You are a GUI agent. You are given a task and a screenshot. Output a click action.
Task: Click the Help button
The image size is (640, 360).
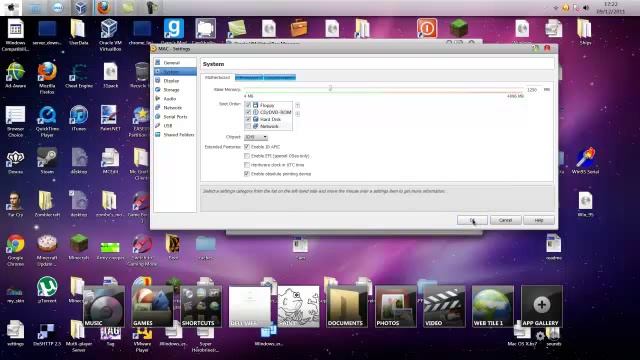pos(539,220)
